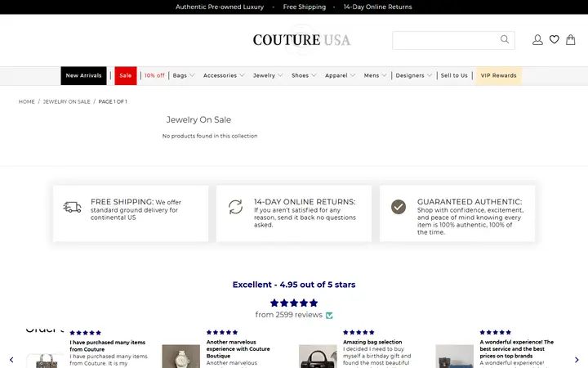This screenshot has height=368, width=588.
Task: Expand the Apparel dropdown menu
Action: (x=340, y=75)
